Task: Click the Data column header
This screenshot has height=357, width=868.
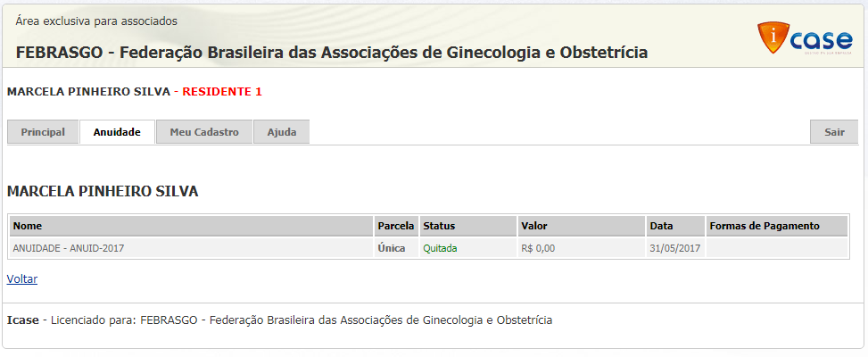Action: click(661, 226)
